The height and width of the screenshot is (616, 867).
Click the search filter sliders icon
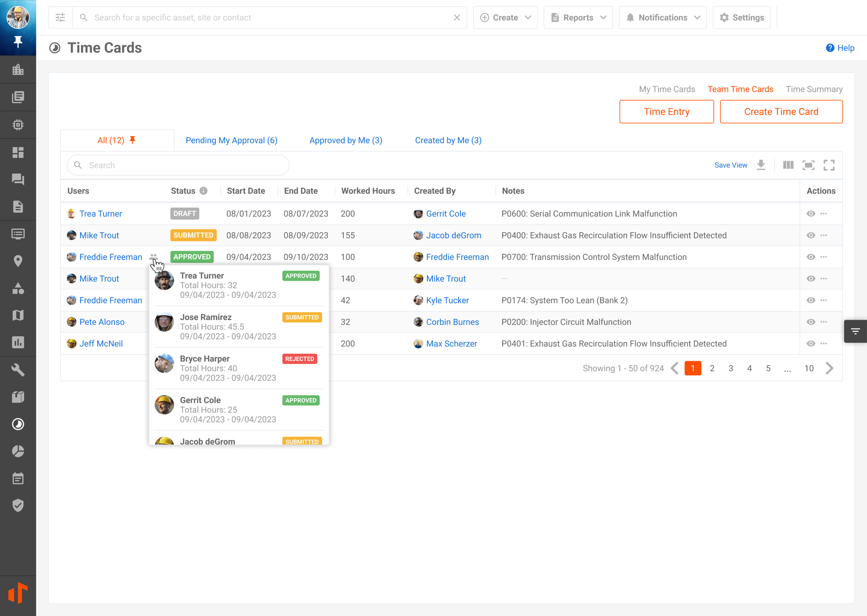(60, 17)
